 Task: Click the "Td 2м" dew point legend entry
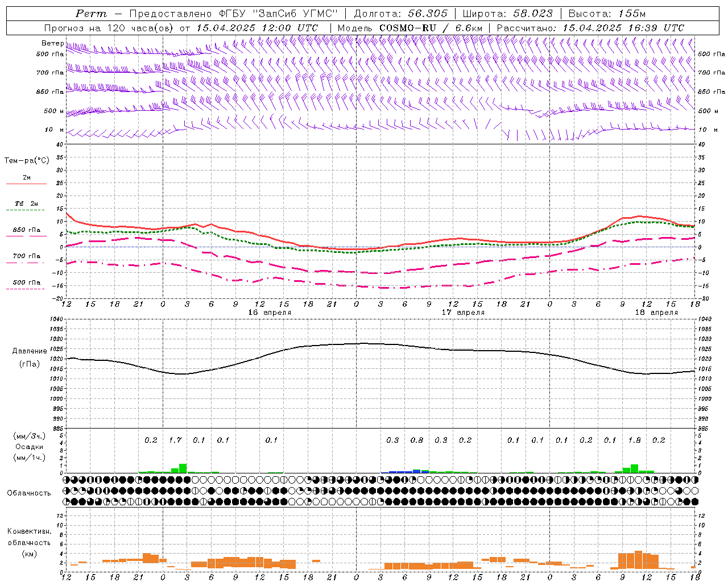click(x=26, y=203)
